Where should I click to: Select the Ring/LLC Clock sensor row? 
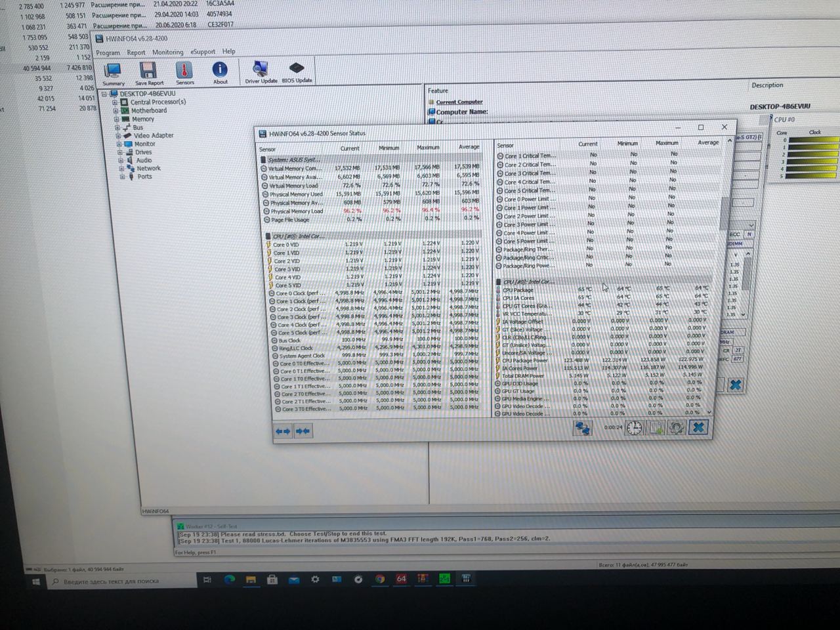click(x=377, y=348)
